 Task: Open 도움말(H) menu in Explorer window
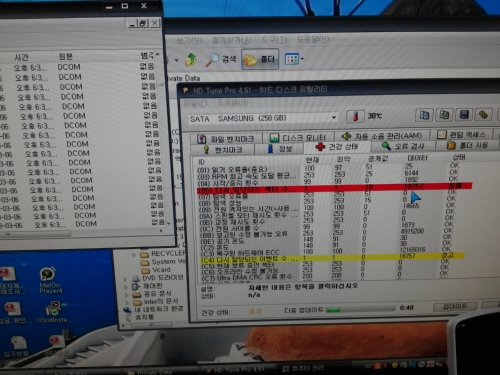click(313, 40)
